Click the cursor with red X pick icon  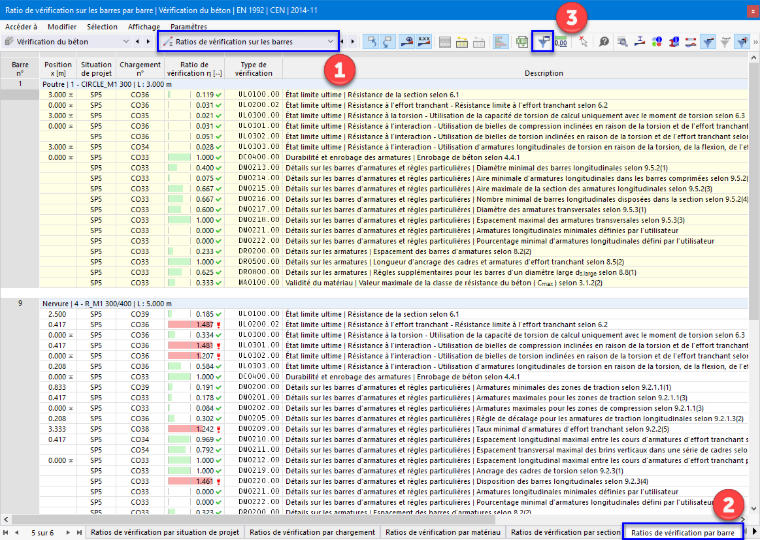pyautogui.click(x=583, y=42)
